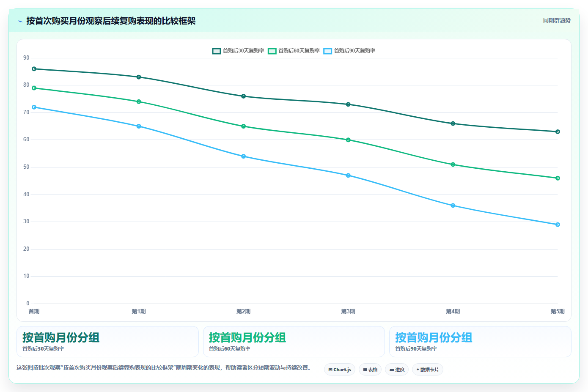Screen dimensions: 588x392
Task: Click the x-axis label 第1期
Action: click(x=139, y=311)
